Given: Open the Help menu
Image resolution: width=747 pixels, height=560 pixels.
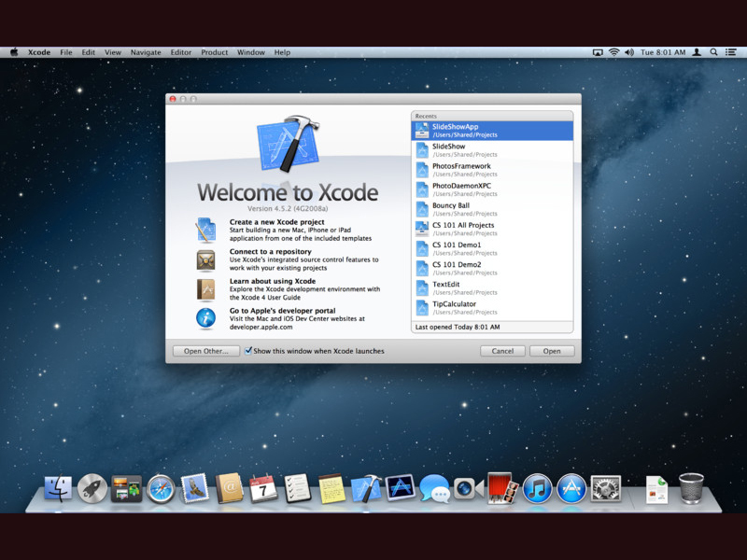Looking at the screenshot, I should coord(282,52).
